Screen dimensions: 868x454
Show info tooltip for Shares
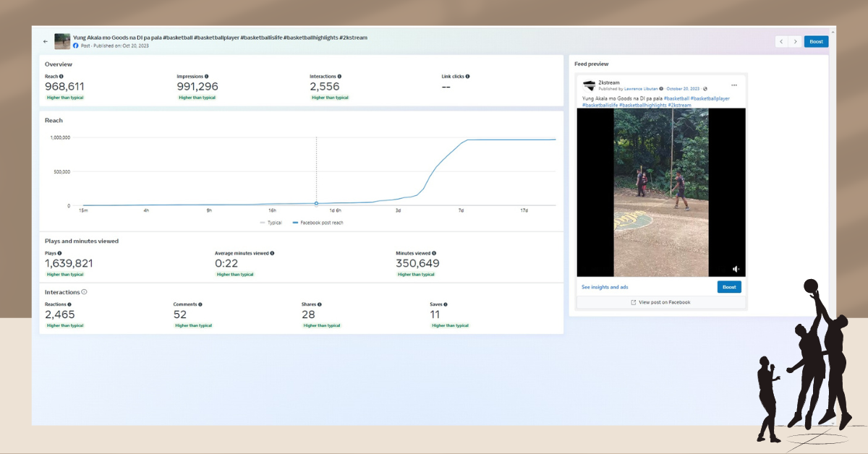coord(319,304)
